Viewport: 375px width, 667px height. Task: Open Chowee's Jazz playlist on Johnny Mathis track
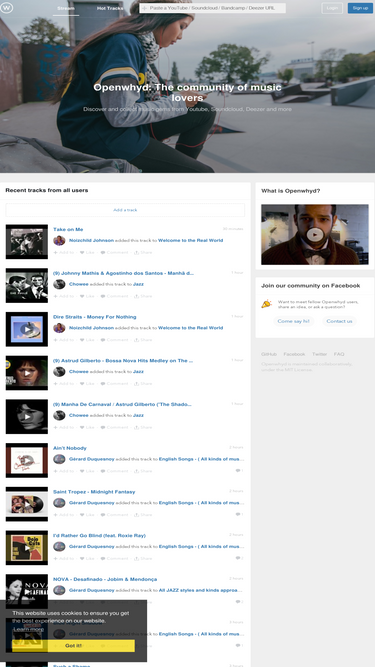(138, 284)
